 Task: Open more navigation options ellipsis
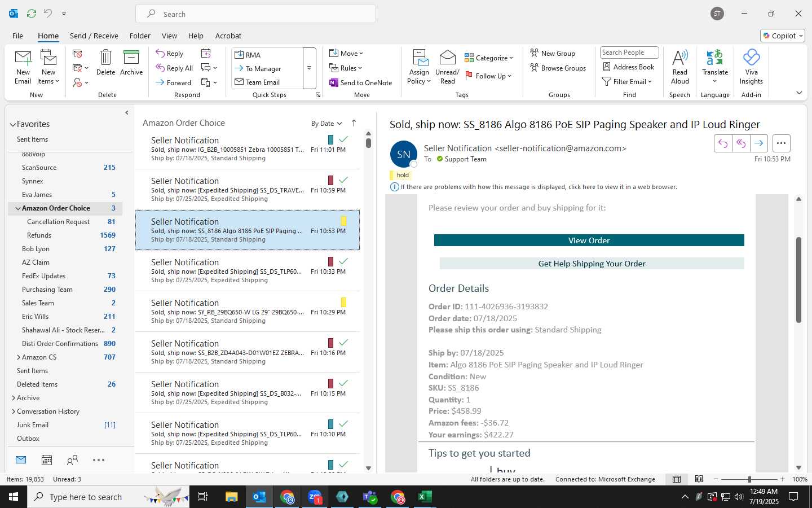click(99, 460)
